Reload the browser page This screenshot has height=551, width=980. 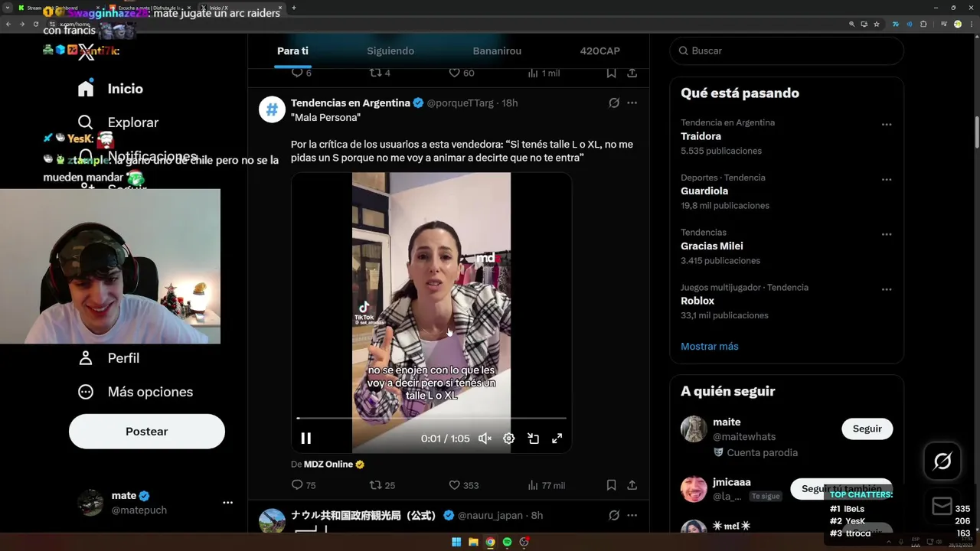tap(35, 24)
